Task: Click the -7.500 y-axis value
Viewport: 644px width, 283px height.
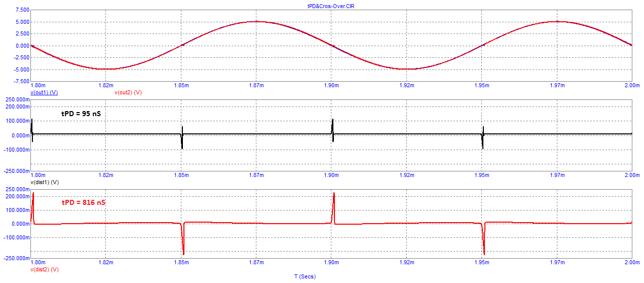Action: pos(21,82)
